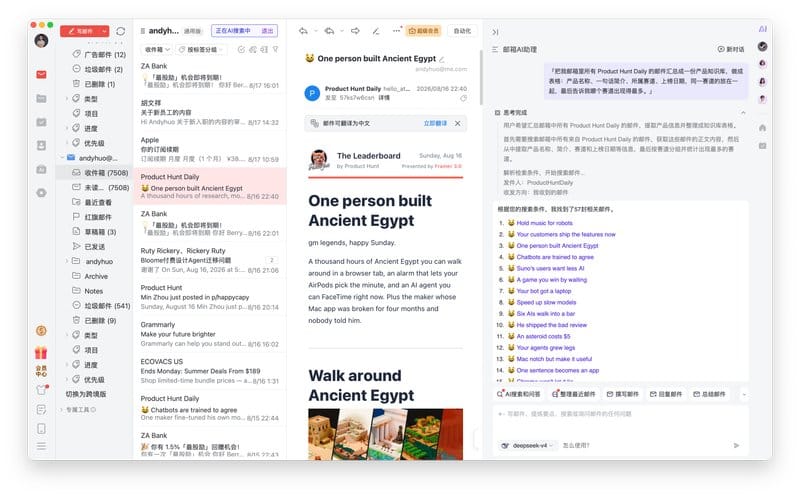This screenshot has width=800, height=497.
Task: Open the hexagon apps icon in sidebar
Action: tap(41, 193)
